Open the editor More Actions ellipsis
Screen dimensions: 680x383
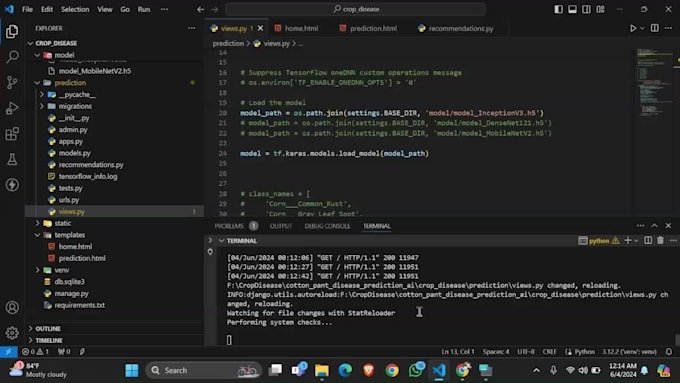[x=668, y=28]
